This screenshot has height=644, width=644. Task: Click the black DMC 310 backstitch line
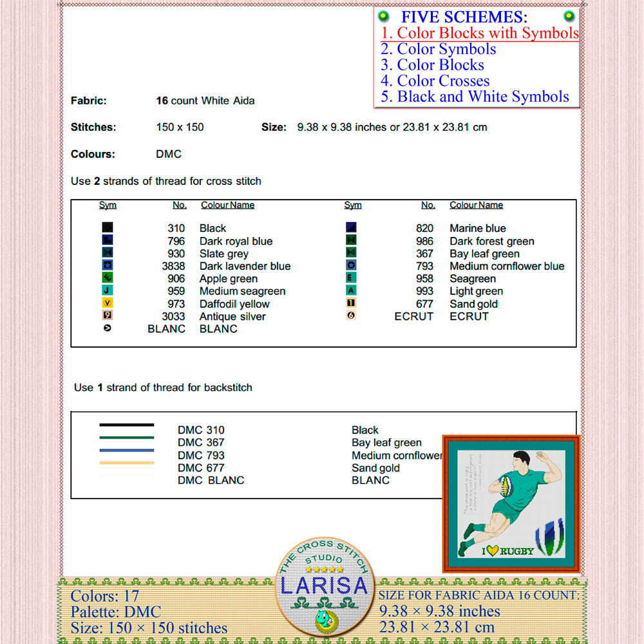coord(126,424)
